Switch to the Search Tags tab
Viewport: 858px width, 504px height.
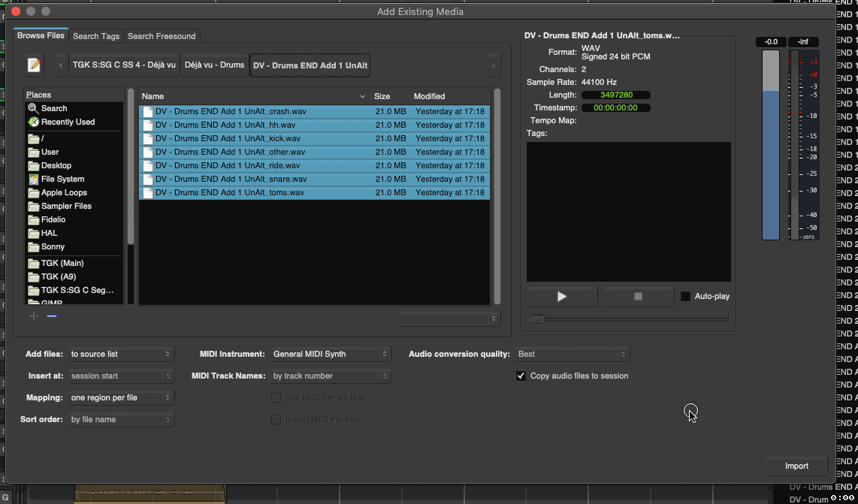coord(95,36)
